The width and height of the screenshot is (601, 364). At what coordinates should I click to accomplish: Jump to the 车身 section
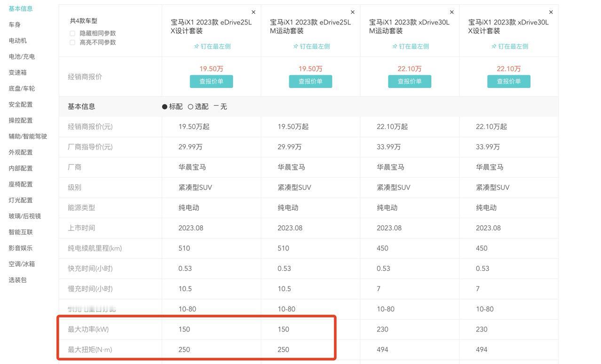coord(15,24)
